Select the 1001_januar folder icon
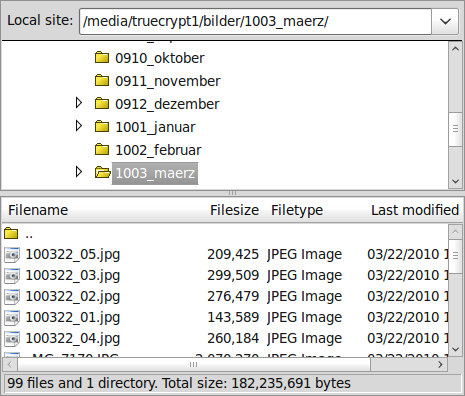Image resolution: width=465 pixels, height=396 pixels. coord(102,126)
